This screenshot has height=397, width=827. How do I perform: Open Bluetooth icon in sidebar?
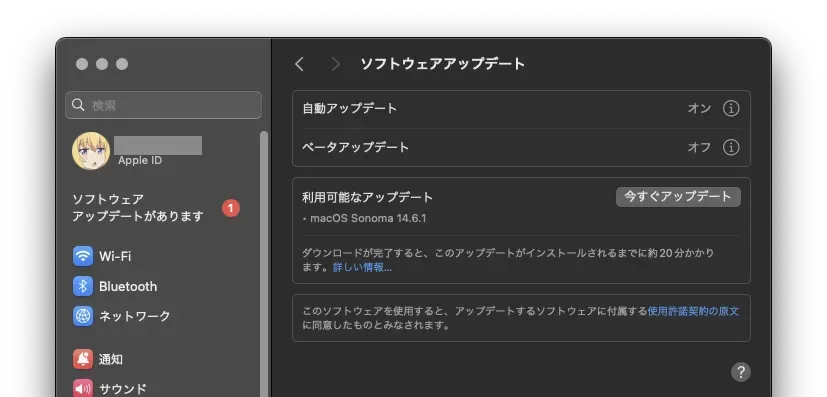83,286
